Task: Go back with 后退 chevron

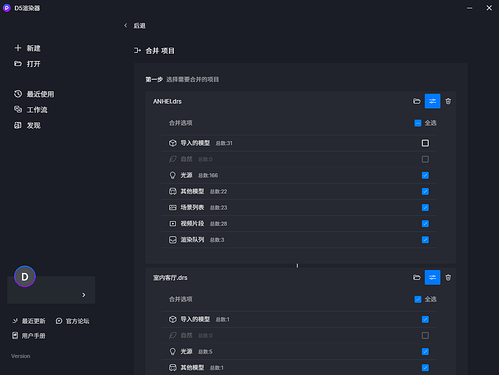Action: (x=126, y=25)
